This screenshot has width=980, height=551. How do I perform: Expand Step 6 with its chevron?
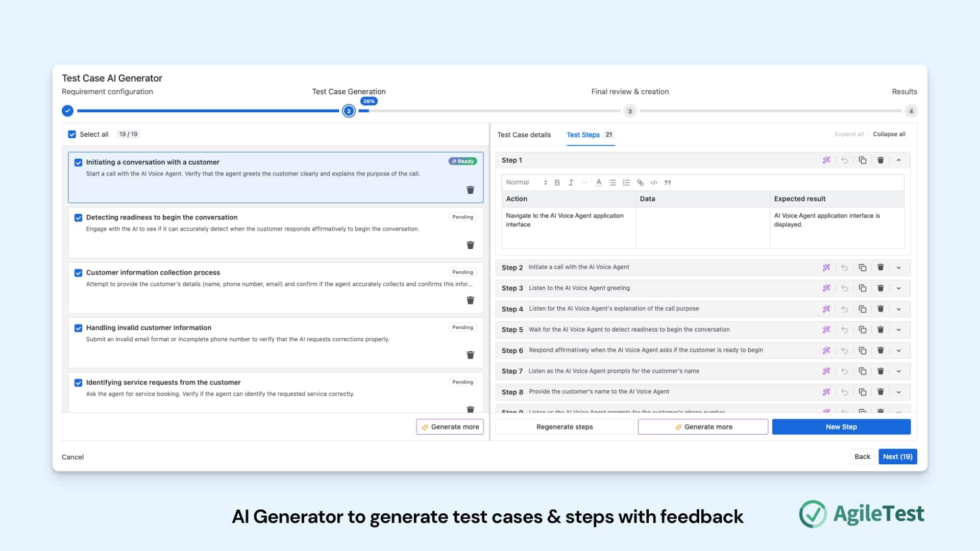click(x=899, y=350)
